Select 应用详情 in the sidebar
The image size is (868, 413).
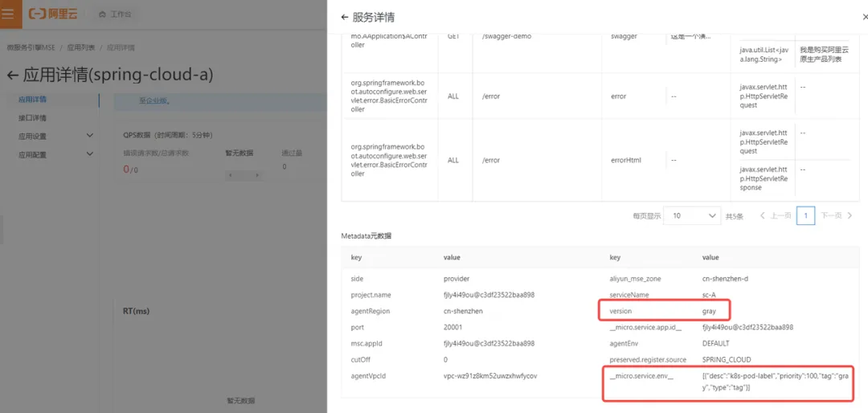click(32, 100)
